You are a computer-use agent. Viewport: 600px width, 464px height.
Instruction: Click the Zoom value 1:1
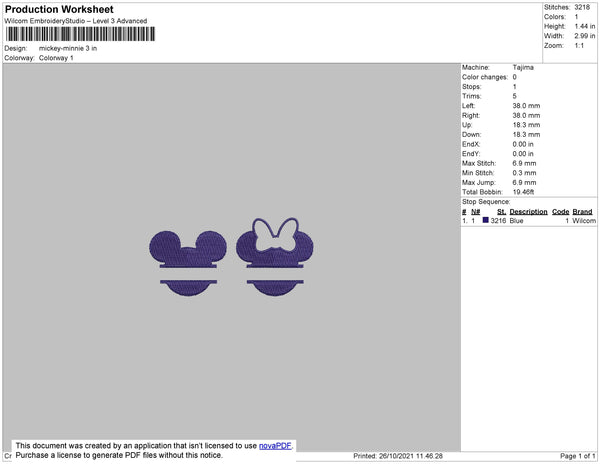pyautogui.click(x=579, y=46)
